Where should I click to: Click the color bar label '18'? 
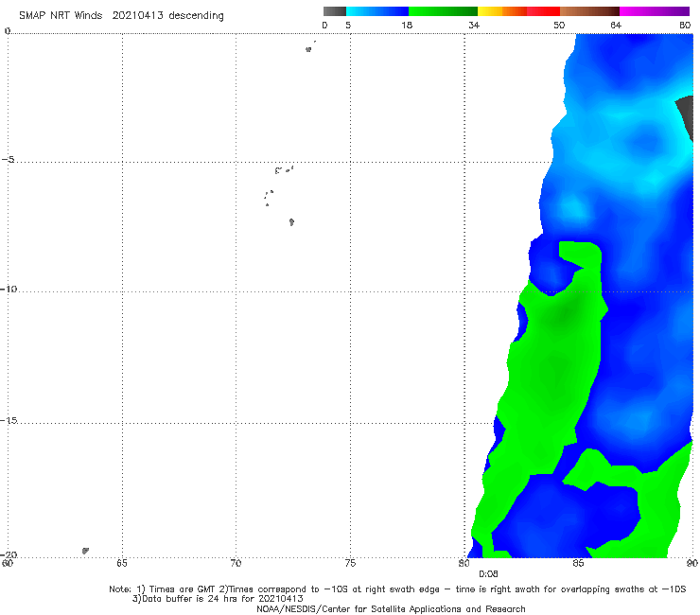click(x=407, y=25)
